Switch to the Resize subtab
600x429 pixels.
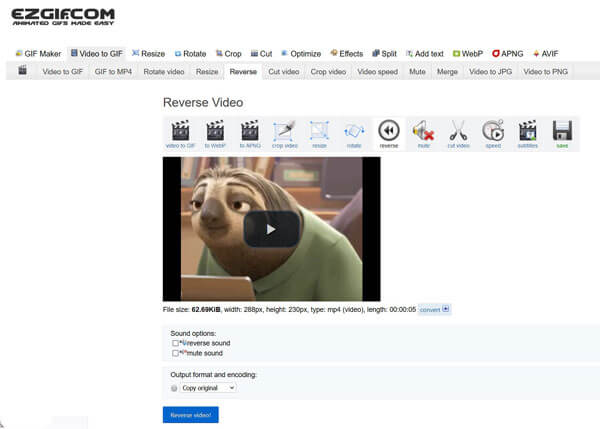(x=207, y=72)
